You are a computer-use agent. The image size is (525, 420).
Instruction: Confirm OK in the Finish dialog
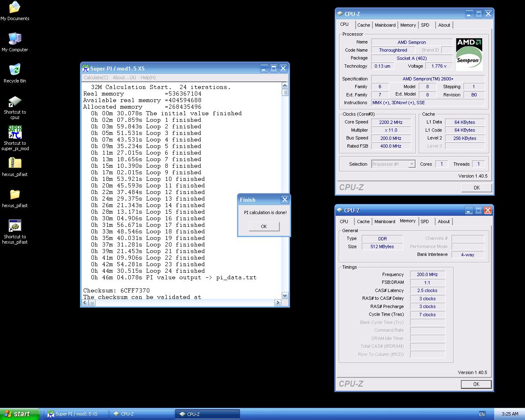point(264,226)
